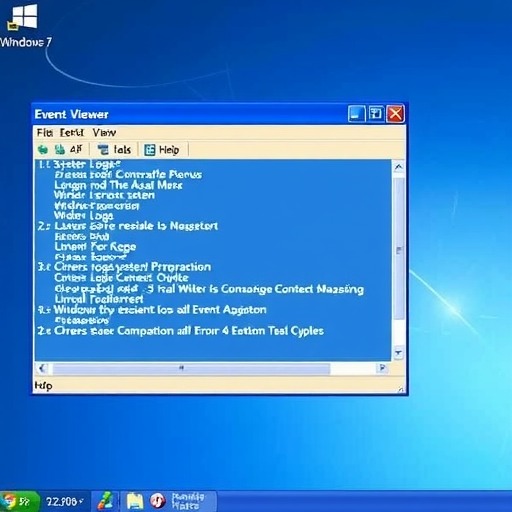Open the Windows 7 desktop shortcut
Image resolution: width=512 pixels, height=512 pixels.
click(24, 25)
